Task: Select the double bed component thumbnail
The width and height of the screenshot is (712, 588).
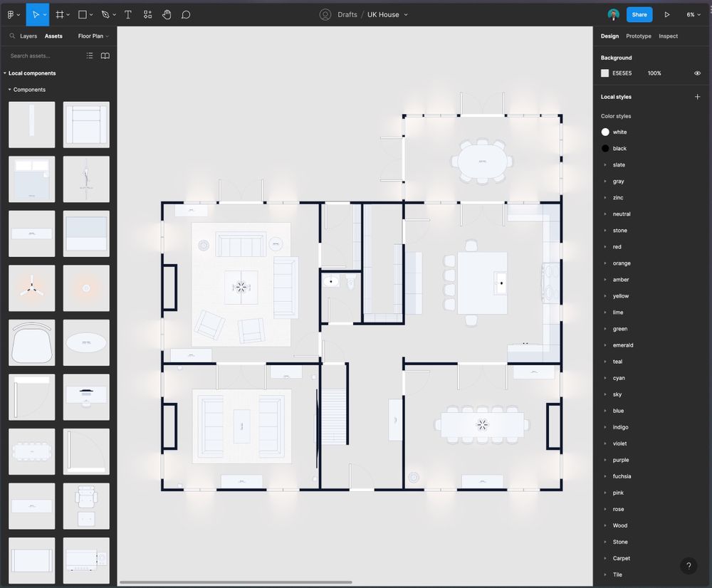Action: pos(32,179)
